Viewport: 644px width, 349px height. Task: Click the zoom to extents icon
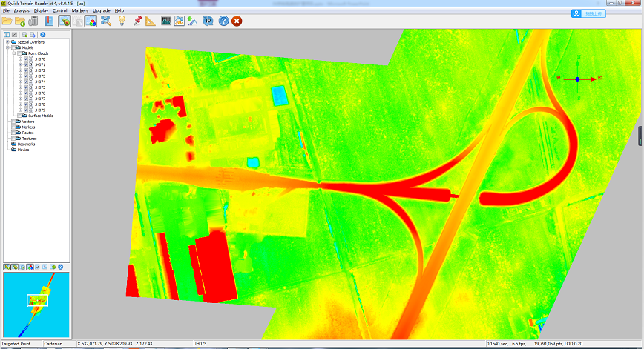point(106,21)
